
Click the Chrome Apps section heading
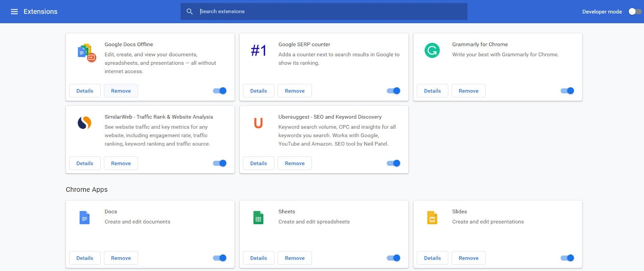[87, 189]
